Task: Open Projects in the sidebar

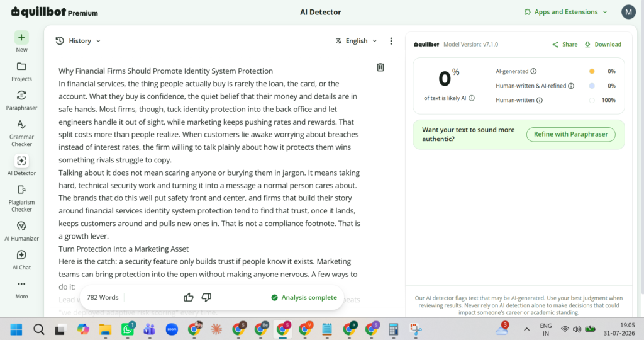Action: (21, 72)
